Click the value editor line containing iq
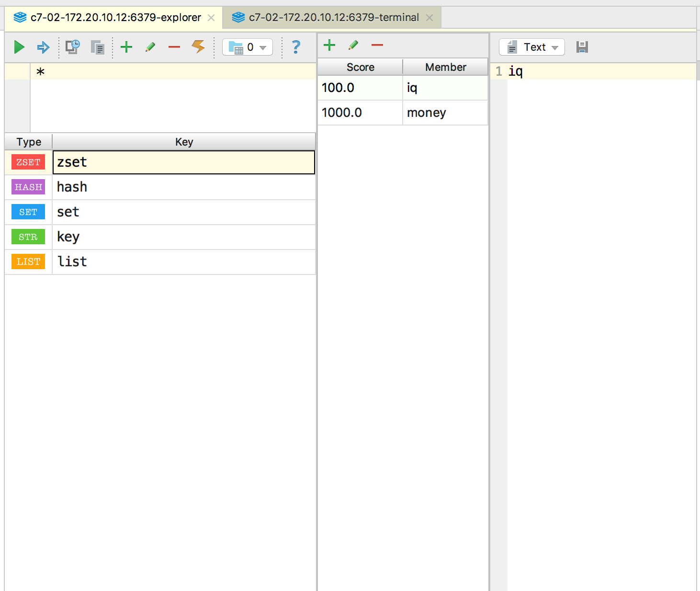 (x=601, y=71)
